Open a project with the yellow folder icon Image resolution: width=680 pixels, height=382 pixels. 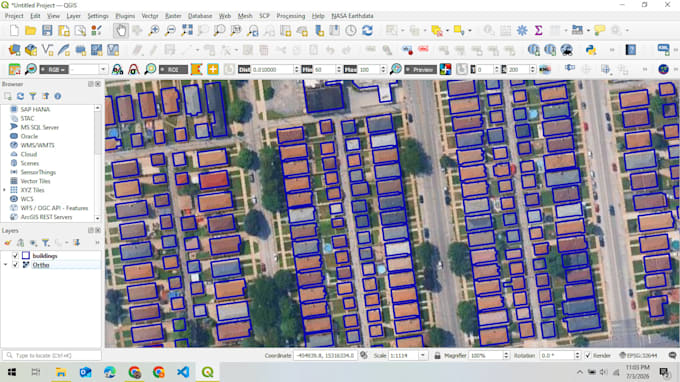tap(31, 30)
